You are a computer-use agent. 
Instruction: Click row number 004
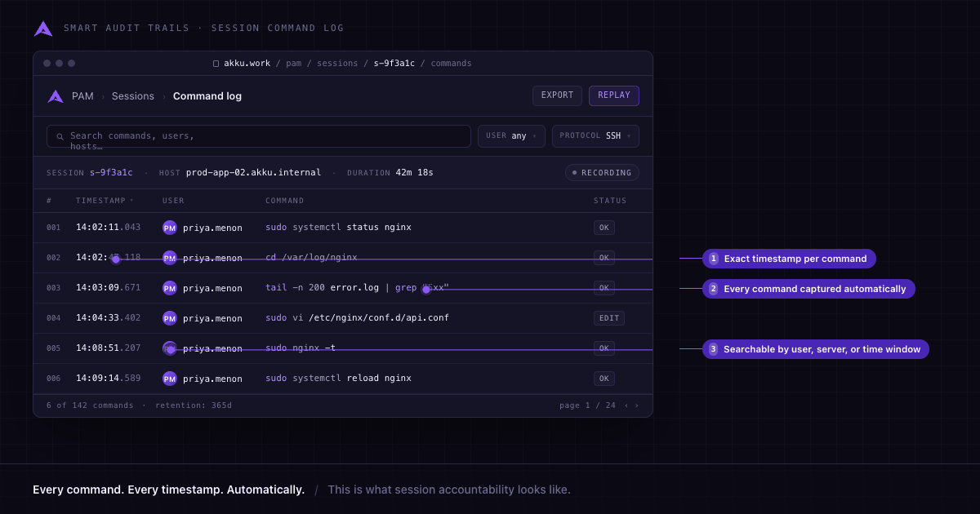[54, 318]
